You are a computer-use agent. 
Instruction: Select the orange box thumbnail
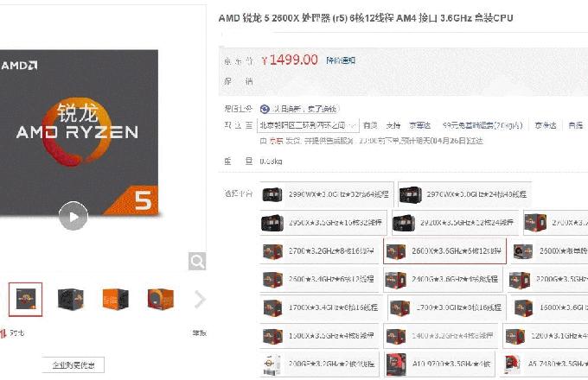[116, 300]
